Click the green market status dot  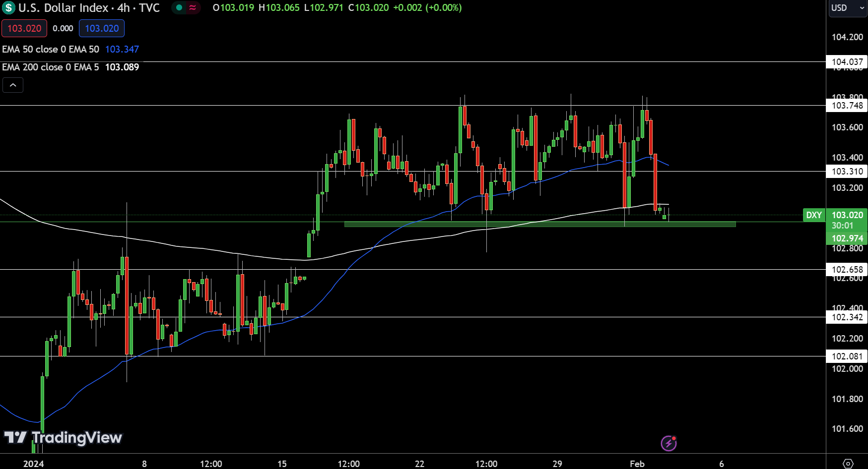(x=179, y=7)
